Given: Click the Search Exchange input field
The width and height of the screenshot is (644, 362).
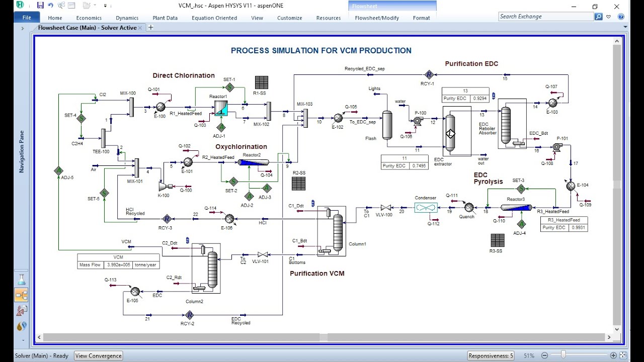Looking at the screenshot, I should [546, 17].
